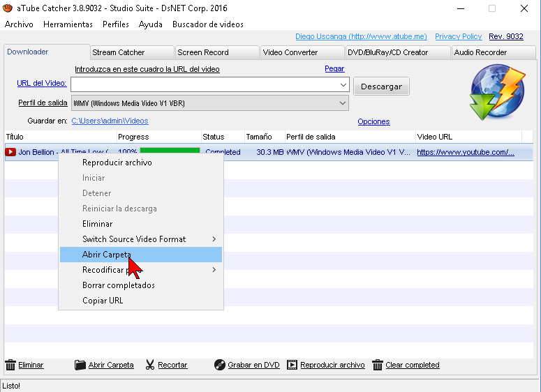The image size is (541, 392).
Task: Click the Rev. 9032 link
Action: [506, 36]
